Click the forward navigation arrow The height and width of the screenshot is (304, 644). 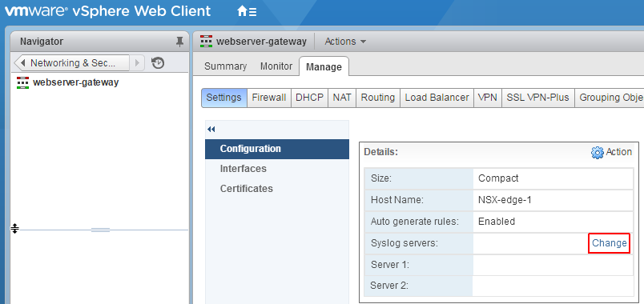point(138,63)
